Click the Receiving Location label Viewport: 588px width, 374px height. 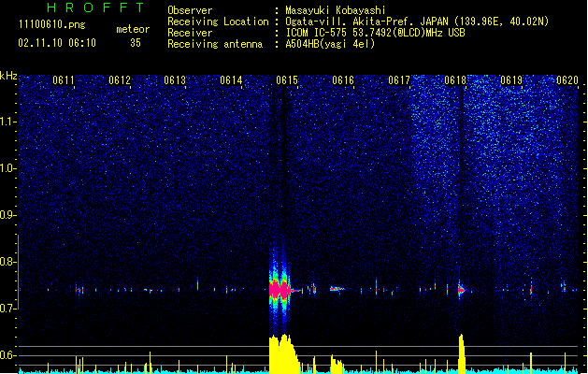tap(218, 22)
